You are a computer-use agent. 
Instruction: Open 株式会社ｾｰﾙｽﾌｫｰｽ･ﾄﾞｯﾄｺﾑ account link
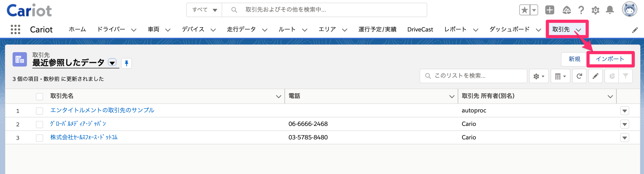pyautogui.click(x=84, y=137)
